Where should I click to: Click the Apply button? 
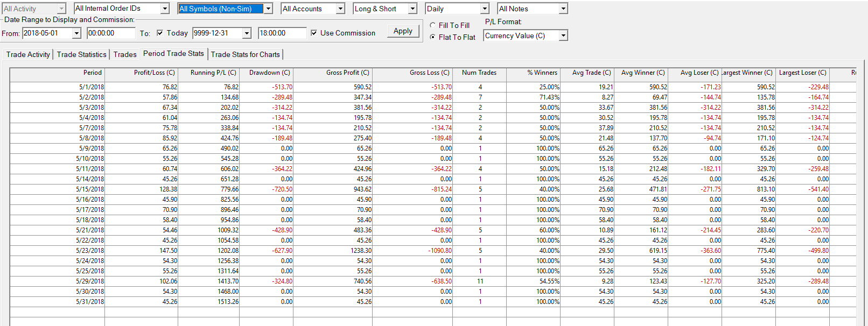(x=403, y=31)
